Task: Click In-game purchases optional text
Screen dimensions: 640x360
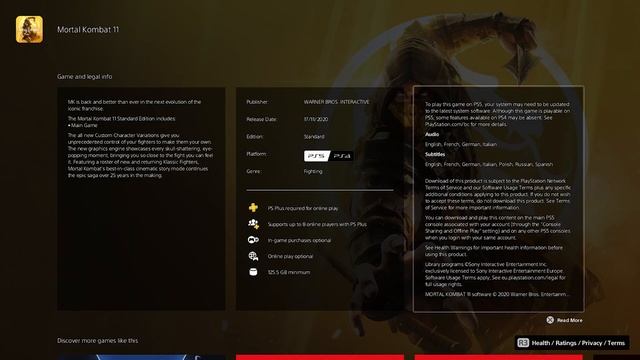Action: (x=299, y=240)
